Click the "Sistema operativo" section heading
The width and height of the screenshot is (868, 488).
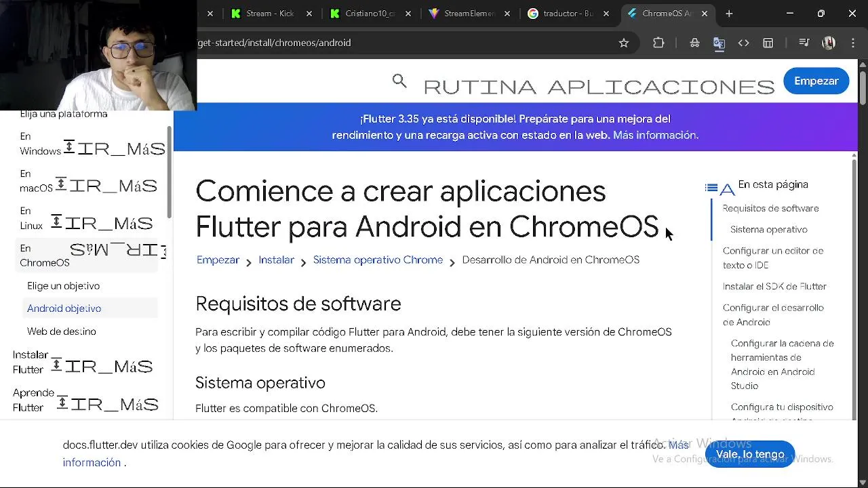(x=260, y=383)
